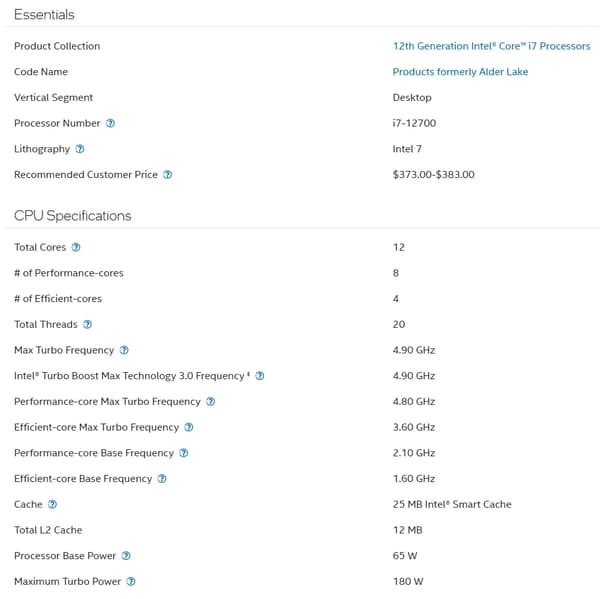Click the help icon next to Total Cores

76,247
